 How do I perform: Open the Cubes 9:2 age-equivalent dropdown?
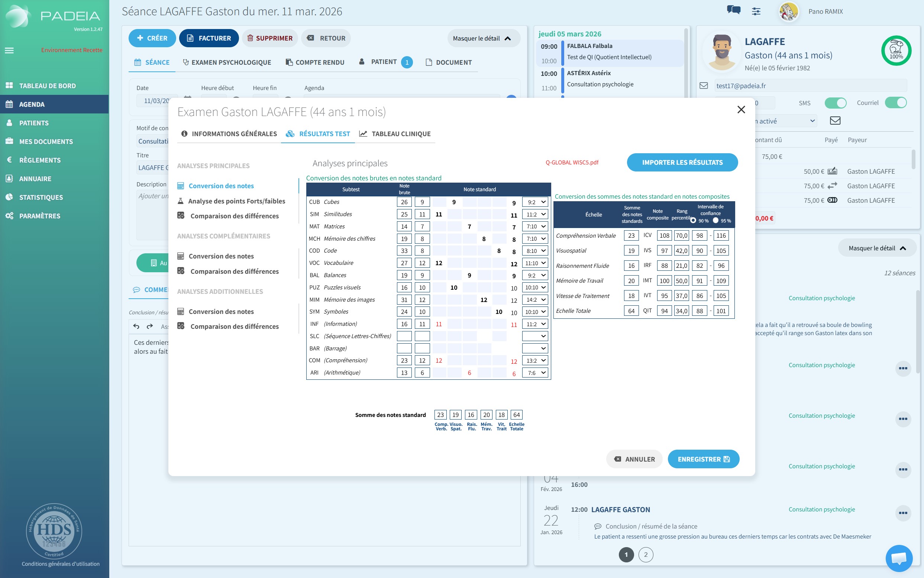pos(535,202)
